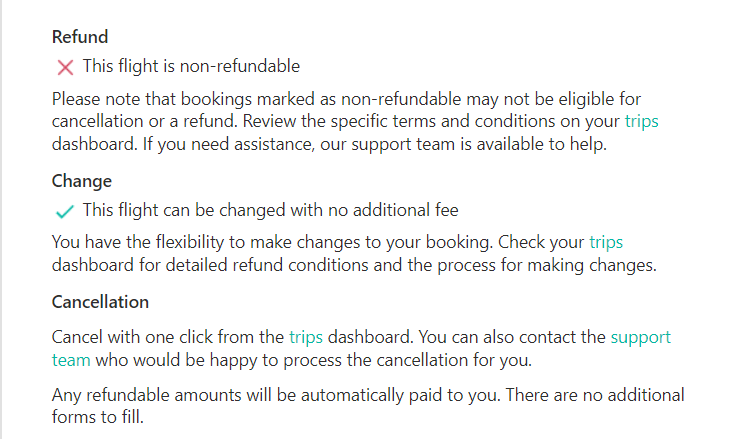Select the Refund heading

click(x=80, y=37)
